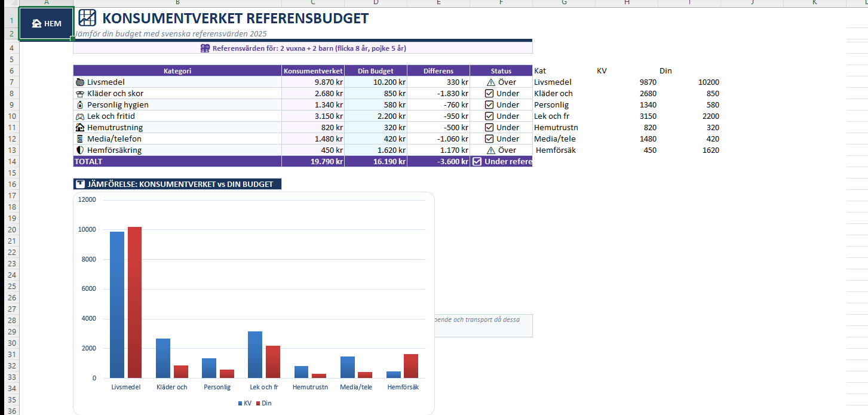Click the checkmark icon in the Personlig hygien status

coord(489,104)
